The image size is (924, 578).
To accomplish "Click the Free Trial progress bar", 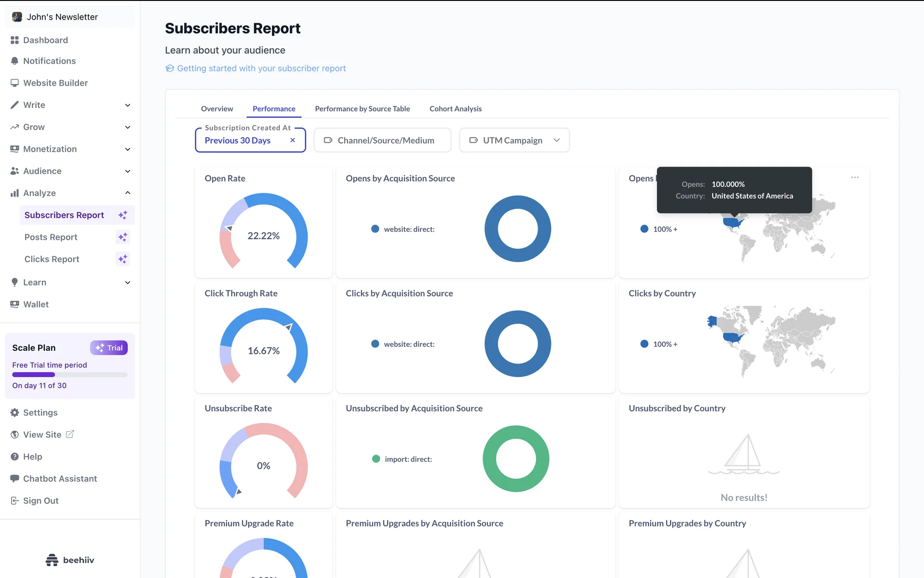I will 70,375.
